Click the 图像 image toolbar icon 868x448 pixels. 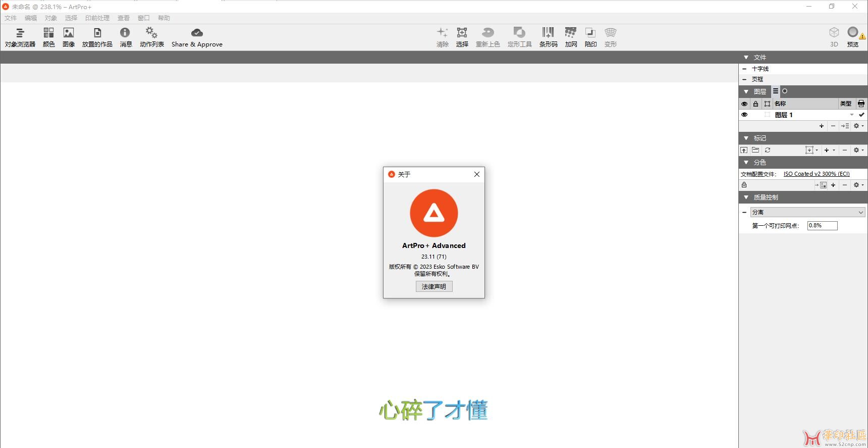point(69,37)
